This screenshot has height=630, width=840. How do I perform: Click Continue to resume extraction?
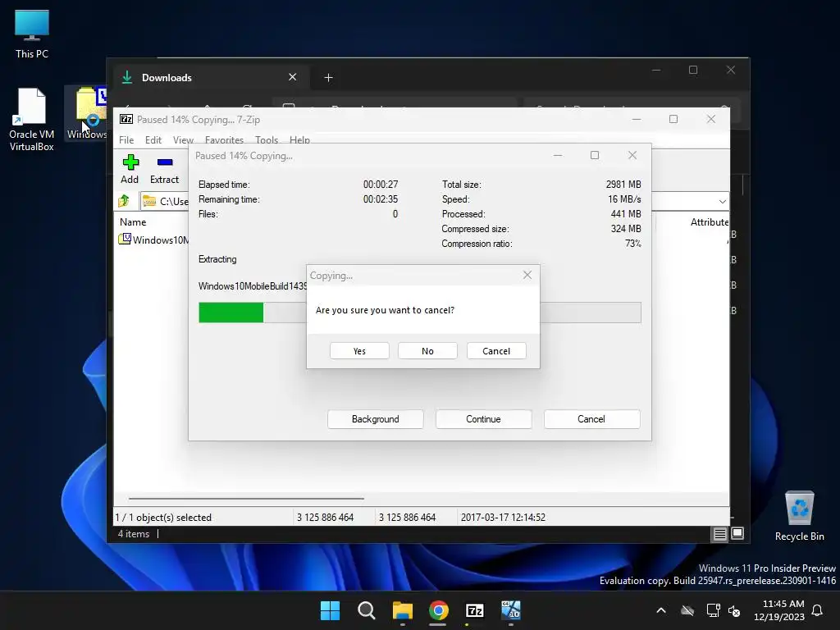(483, 419)
